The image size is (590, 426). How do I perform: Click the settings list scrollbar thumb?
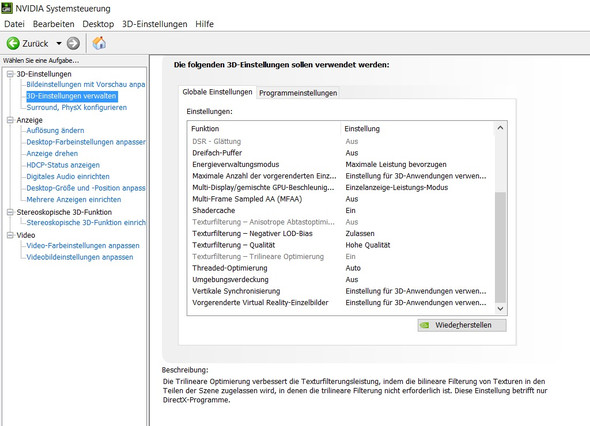pos(500,247)
